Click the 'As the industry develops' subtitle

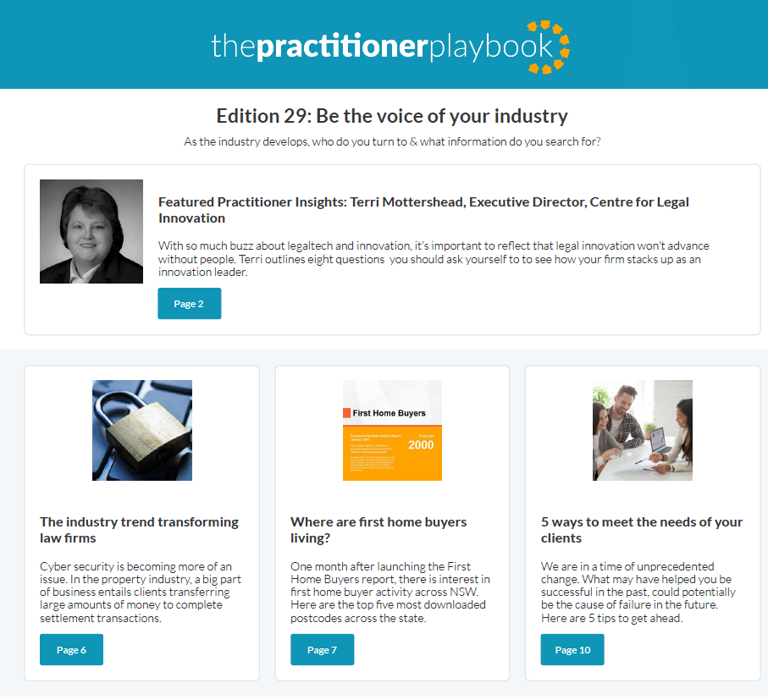click(x=392, y=142)
